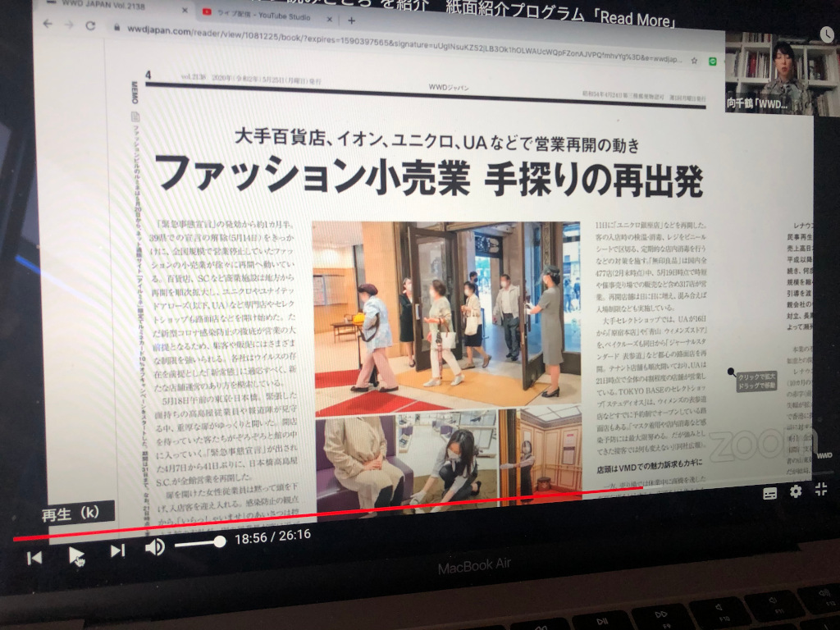The image size is (840, 630).
Task: Open the player settings gear
Action: (796, 491)
